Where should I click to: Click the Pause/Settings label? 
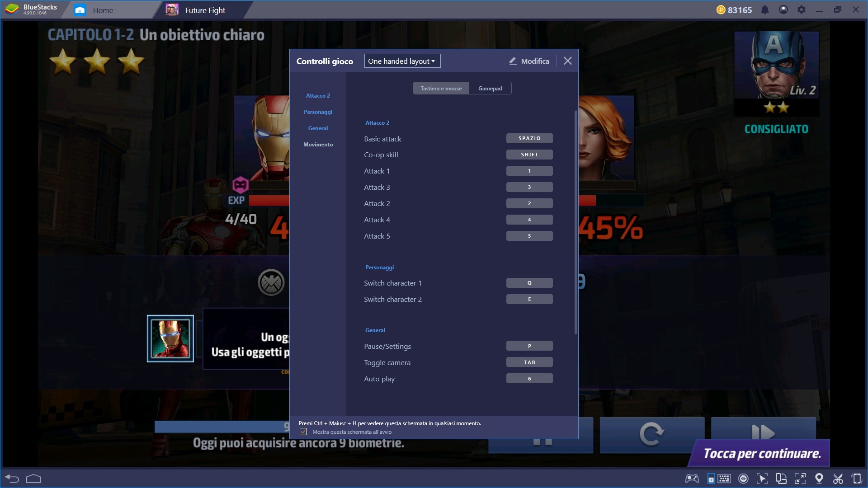click(387, 346)
